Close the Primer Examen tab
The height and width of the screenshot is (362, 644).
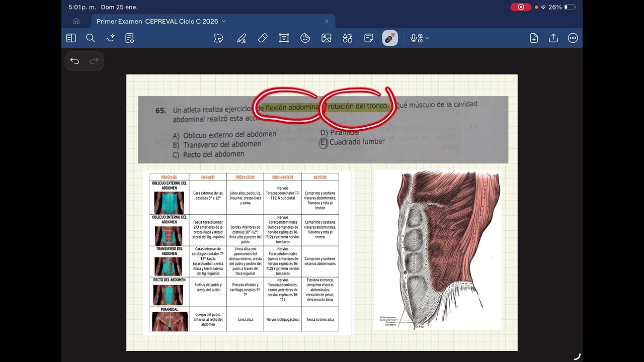point(327,21)
